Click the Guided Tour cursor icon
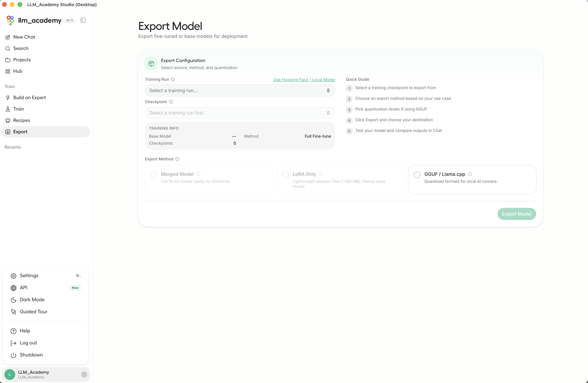The image size is (588, 383). pos(14,312)
